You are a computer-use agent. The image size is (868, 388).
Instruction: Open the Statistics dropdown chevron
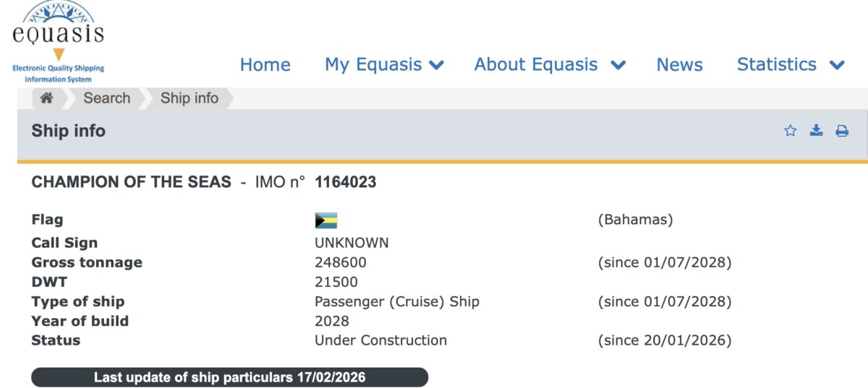(837, 65)
